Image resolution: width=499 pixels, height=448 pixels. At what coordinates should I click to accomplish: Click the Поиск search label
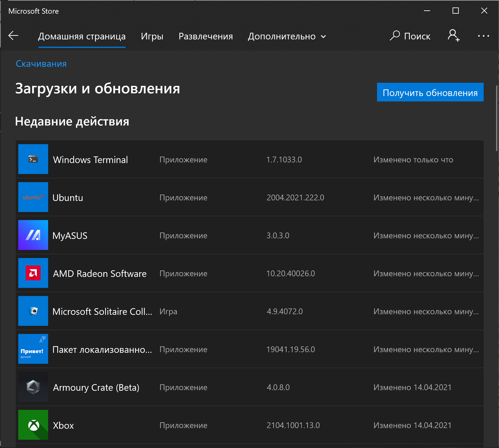point(417,36)
